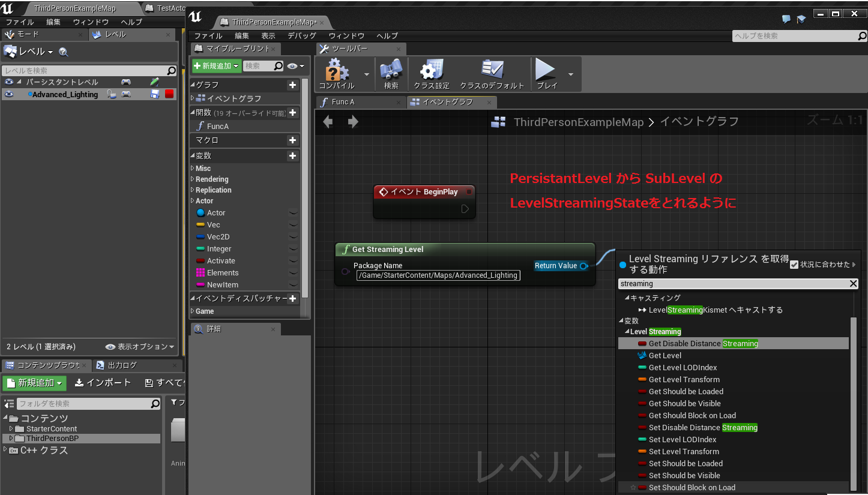
Task: Click the green 新規追加 button in マイブループリント
Action: click(217, 66)
